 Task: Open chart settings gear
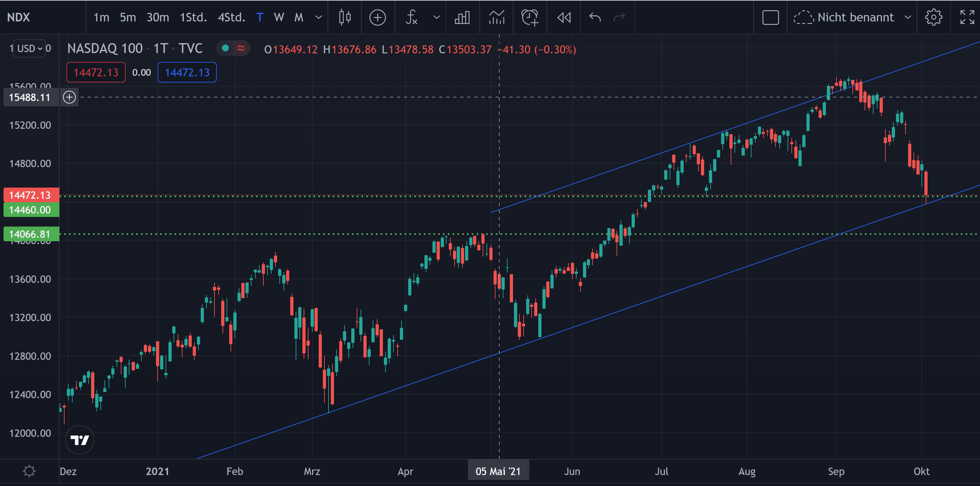933,17
